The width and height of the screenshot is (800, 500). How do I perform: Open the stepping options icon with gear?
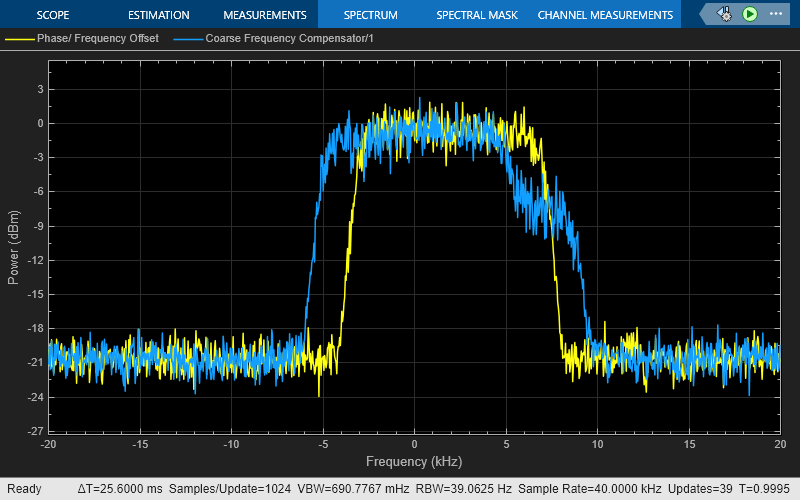pyautogui.click(x=724, y=14)
